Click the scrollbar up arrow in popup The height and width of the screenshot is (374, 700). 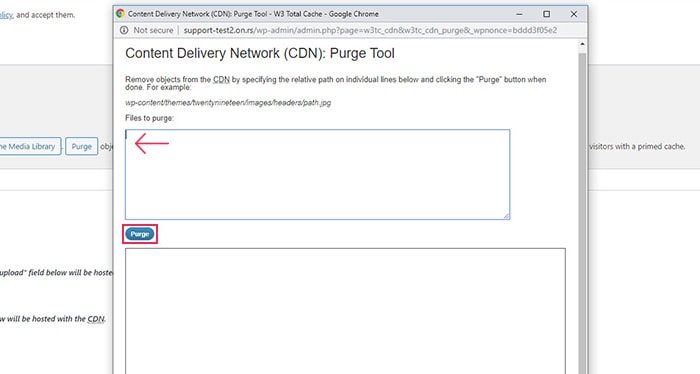[582, 45]
